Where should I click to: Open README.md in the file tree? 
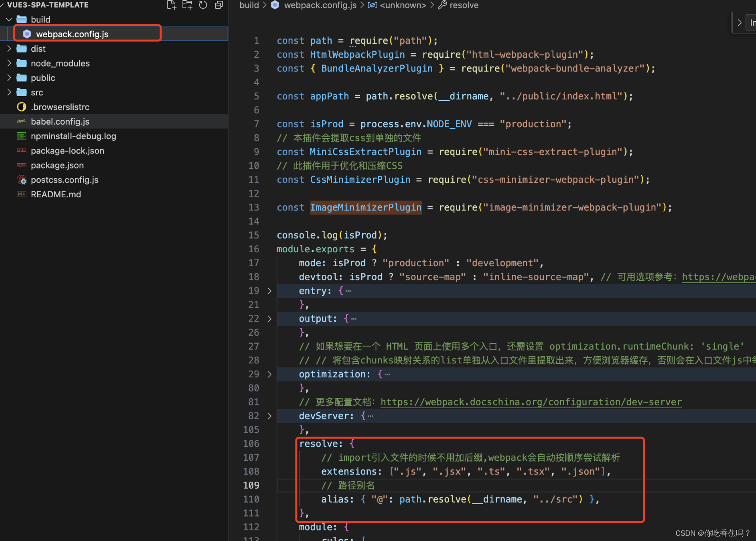point(56,194)
